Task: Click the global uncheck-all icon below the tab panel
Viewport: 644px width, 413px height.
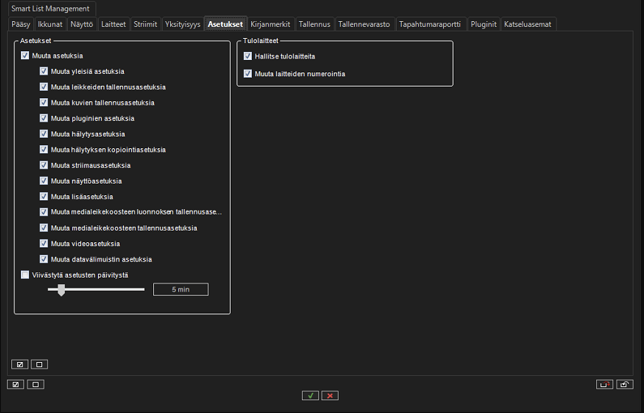Action: [x=36, y=384]
